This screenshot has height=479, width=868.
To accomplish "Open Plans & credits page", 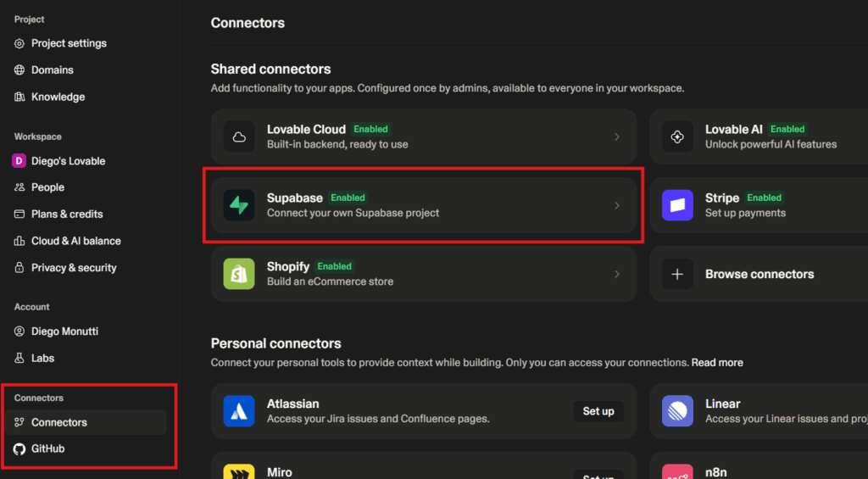I will tap(86, 214).
